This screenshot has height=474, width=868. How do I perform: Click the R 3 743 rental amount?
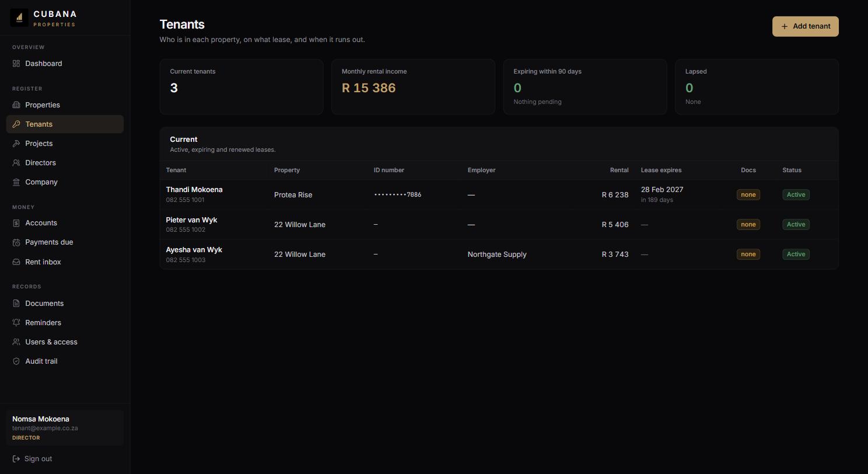pyautogui.click(x=615, y=255)
